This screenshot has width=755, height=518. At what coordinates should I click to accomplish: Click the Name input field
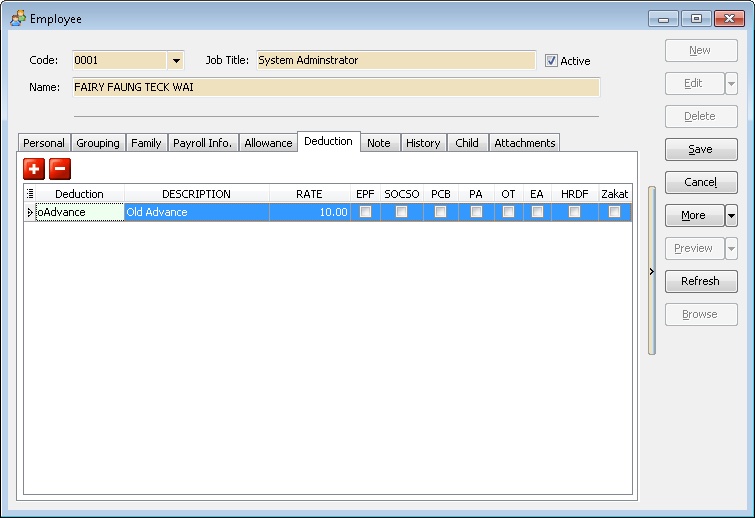pyautogui.click(x=336, y=88)
